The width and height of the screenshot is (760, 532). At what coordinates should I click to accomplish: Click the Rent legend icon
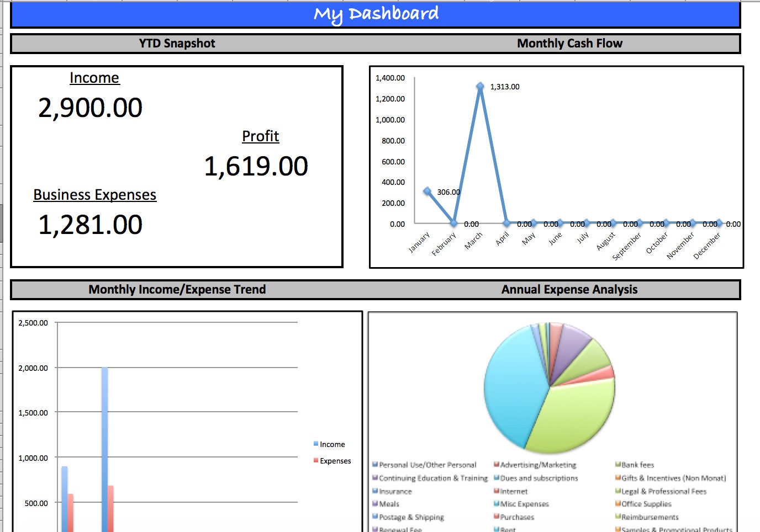tap(497, 529)
